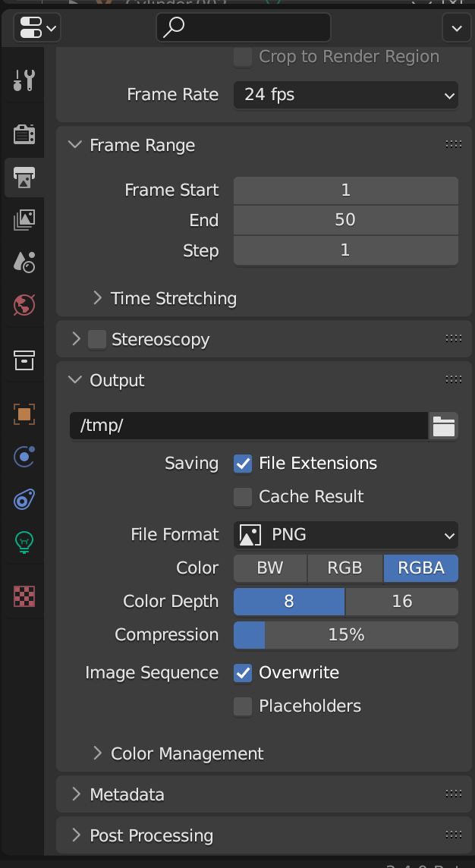Open the File Format PNG dropdown
Viewport: 475px width, 868px height.
click(346, 535)
